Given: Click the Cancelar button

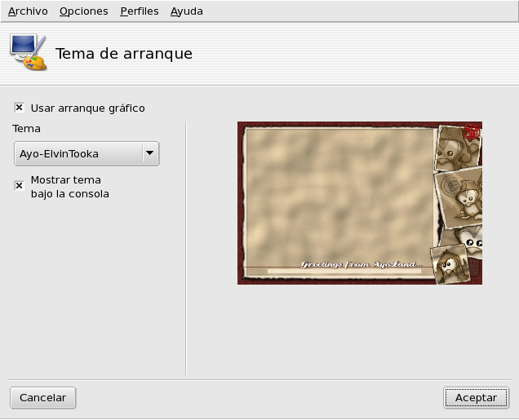Looking at the screenshot, I should click(x=43, y=397).
